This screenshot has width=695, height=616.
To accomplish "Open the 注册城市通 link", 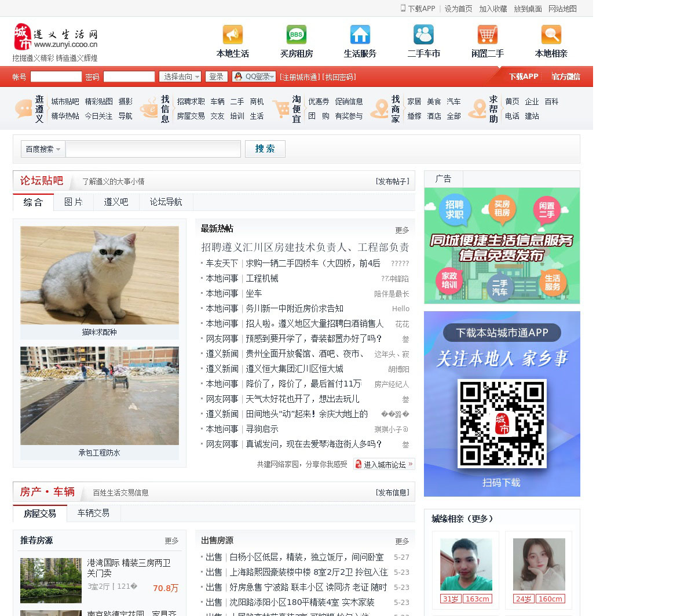I will [299, 77].
